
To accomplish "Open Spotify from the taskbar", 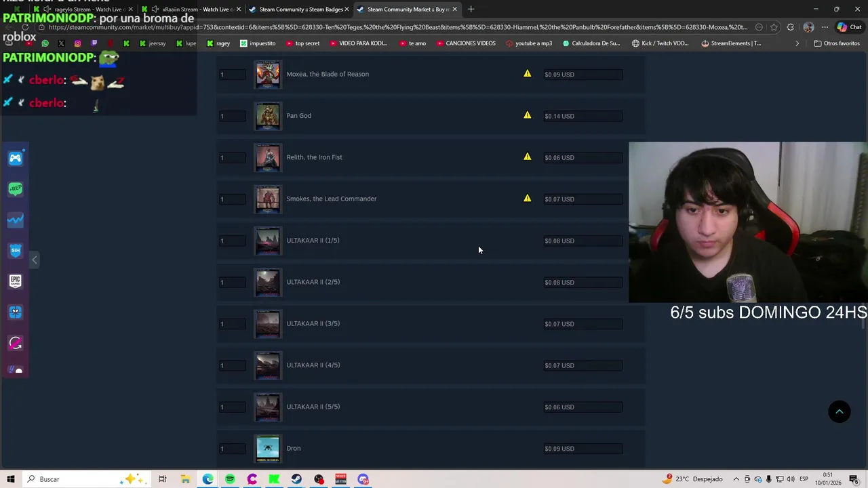I will [230, 479].
